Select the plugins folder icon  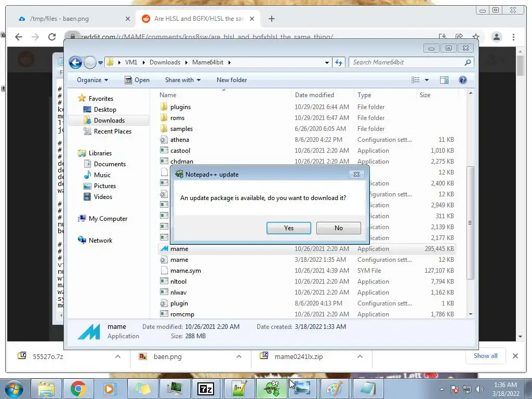(164, 107)
